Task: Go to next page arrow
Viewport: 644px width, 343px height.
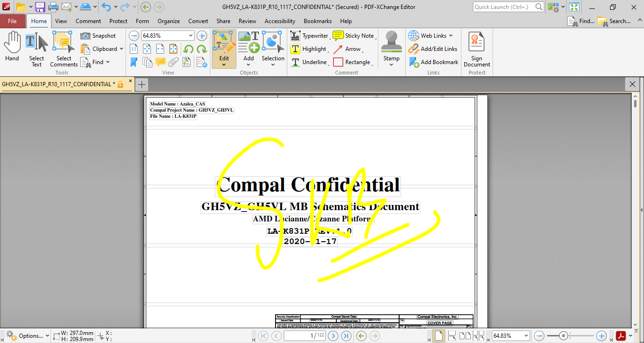Action: (x=333, y=336)
